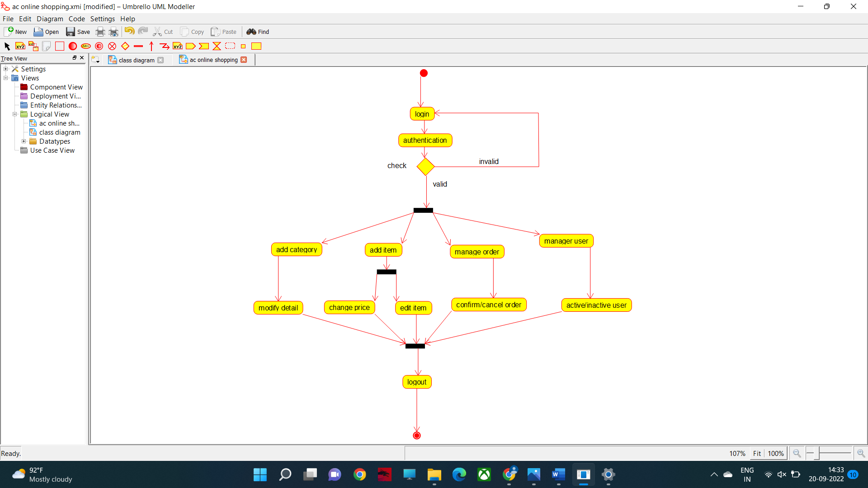Viewport: 868px width, 488px height.
Task: Adjust the zoom slider handle
Action: point(817,453)
